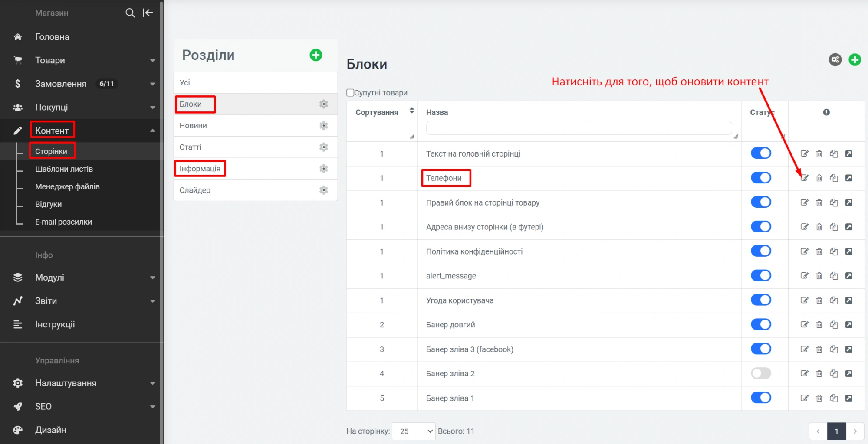Open the per-page count dropdown
This screenshot has width=868, height=444.
[414, 431]
